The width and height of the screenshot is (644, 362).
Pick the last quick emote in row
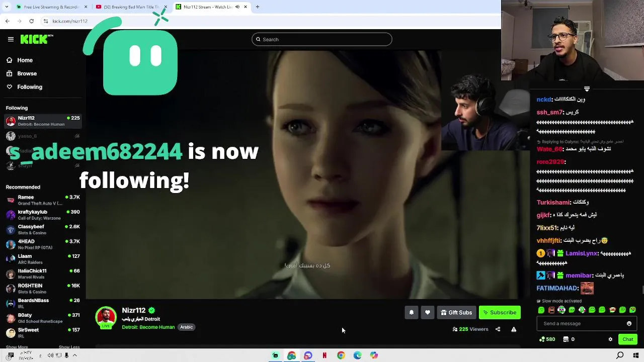[633, 310]
